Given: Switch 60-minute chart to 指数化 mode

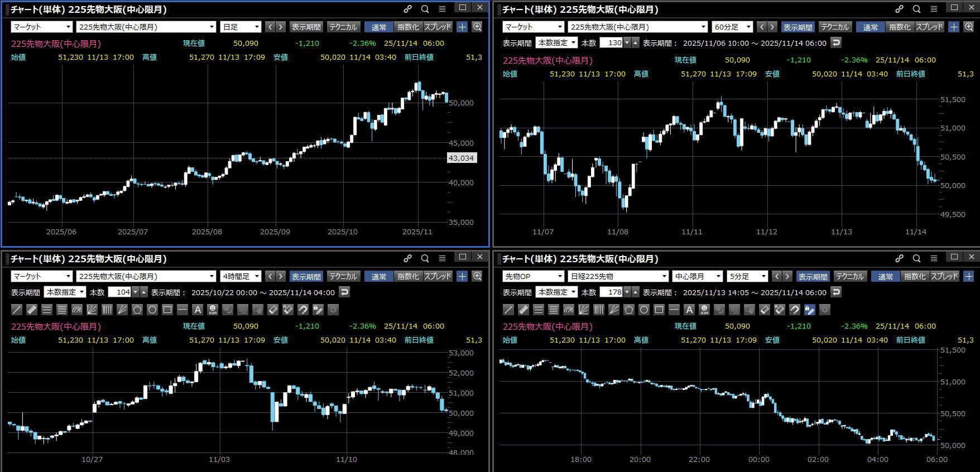Looking at the screenshot, I should click(x=899, y=27).
